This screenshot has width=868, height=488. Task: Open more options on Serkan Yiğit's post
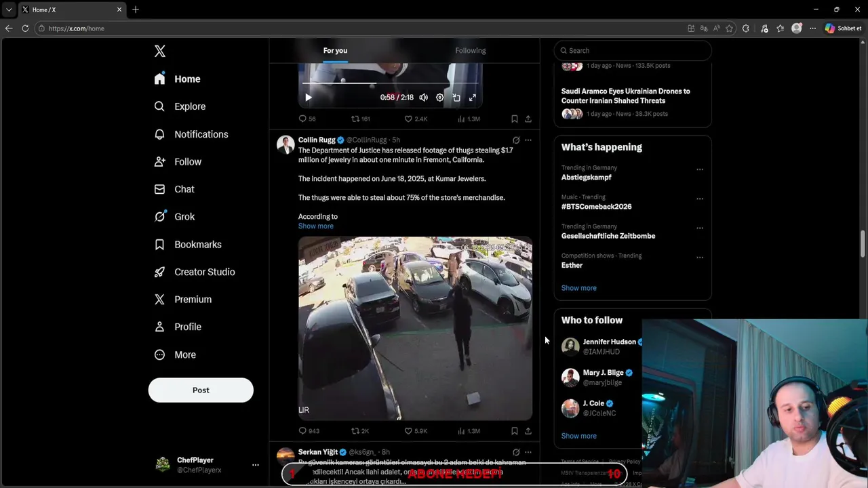[x=528, y=452]
